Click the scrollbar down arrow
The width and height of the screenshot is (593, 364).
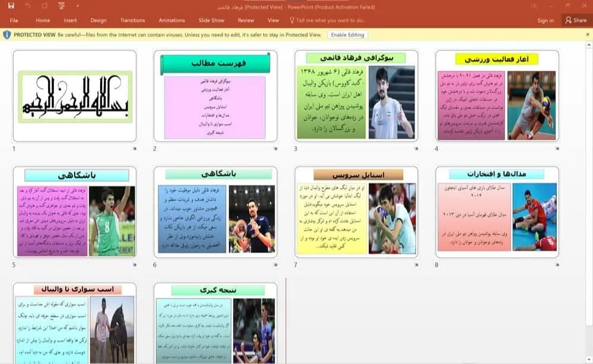tap(589, 359)
